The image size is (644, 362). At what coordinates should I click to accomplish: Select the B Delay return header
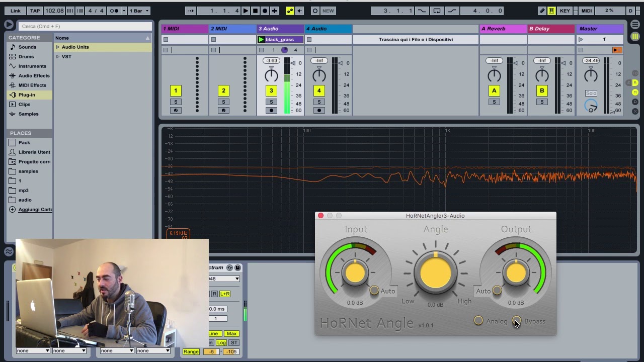tap(551, 29)
